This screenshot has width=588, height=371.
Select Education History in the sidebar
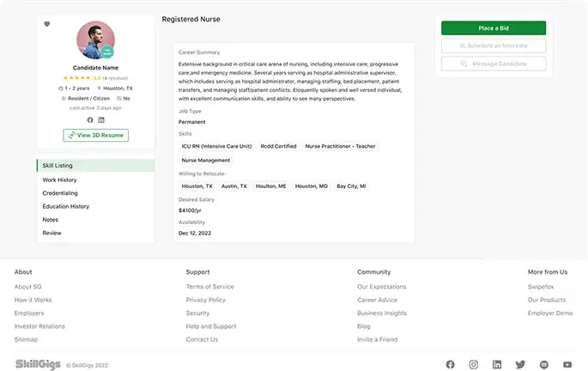pyautogui.click(x=66, y=206)
